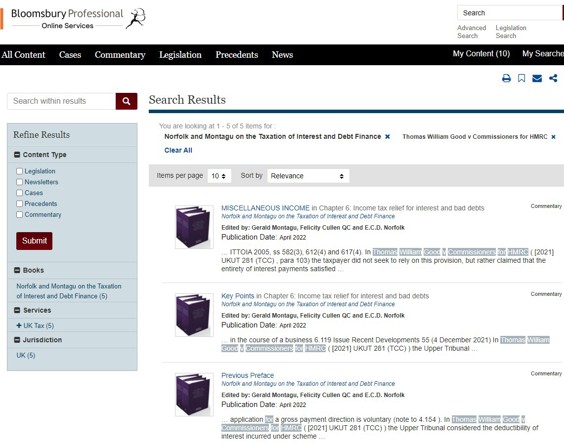
Task: Open the Items per page dropdown
Action: pyautogui.click(x=219, y=176)
